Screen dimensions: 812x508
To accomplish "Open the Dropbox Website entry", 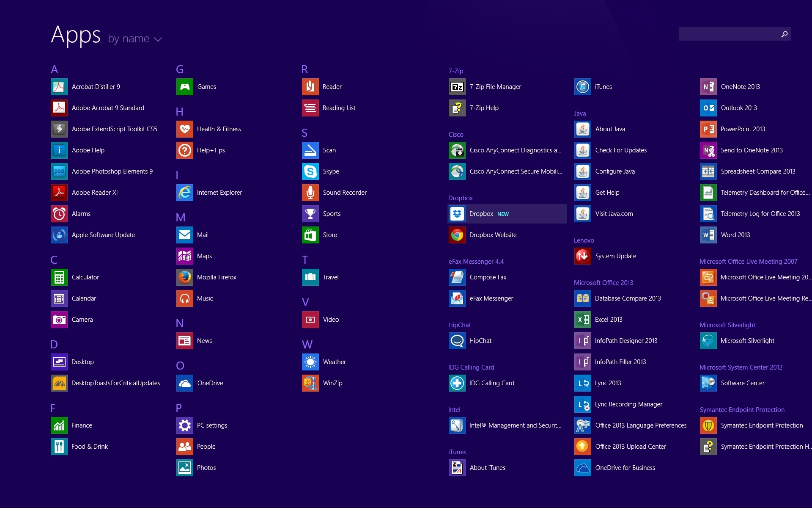I will tap(483, 235).
